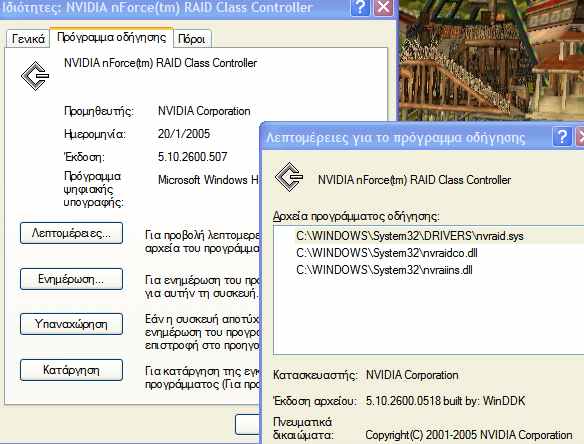Click the file version 5.10.2600.0518 text
This screenshot has width=584, height=444.
coord(445,401)
